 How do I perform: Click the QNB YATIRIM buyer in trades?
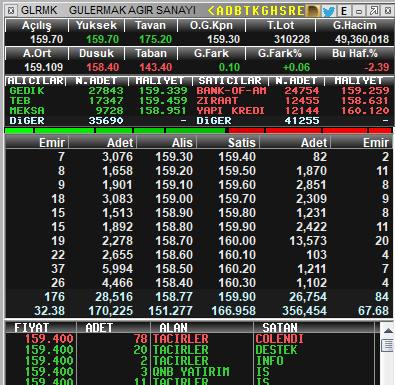(191, 372)
